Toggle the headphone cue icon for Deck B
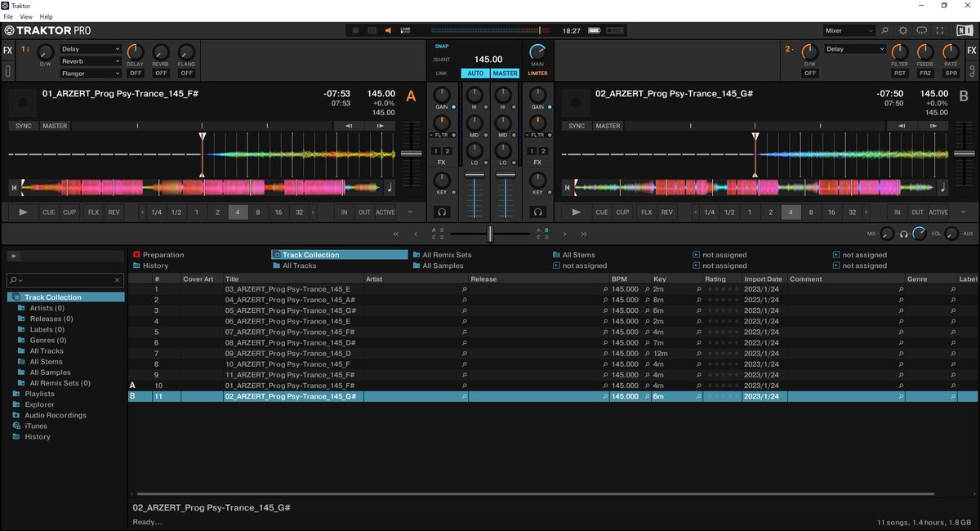Screen dimensions: 980x531 pos(537,212)
